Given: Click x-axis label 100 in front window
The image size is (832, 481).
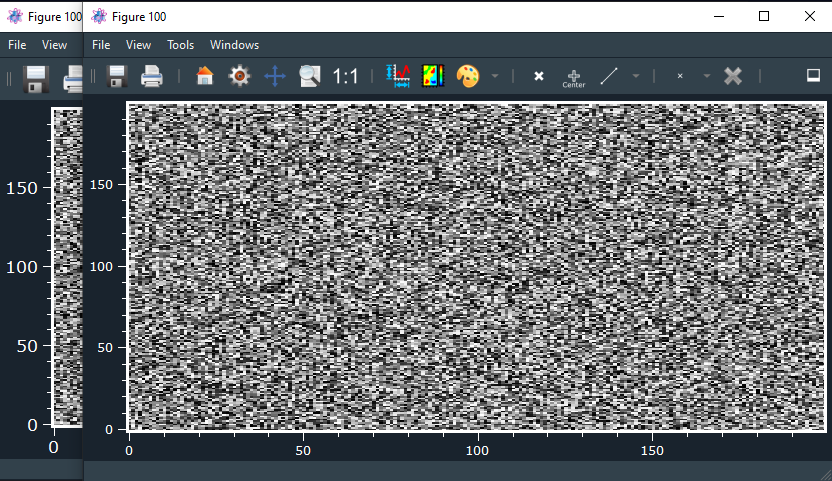Looking at the screenshot, I should point(477,451).
